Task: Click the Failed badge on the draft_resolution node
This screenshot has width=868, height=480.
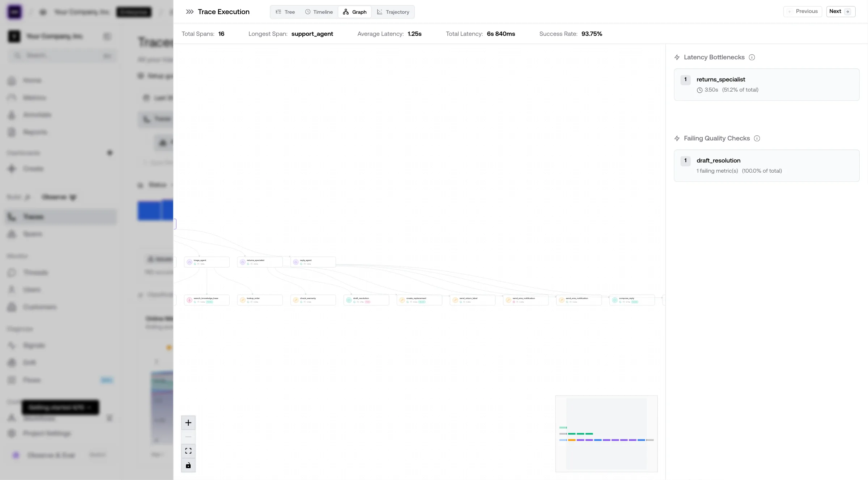Action: (x=367, y=302)
